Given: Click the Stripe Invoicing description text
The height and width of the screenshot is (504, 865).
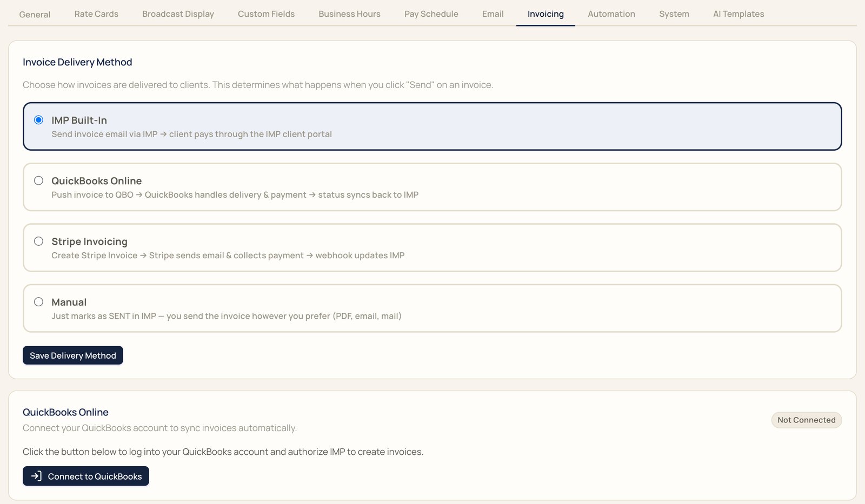Looking at the screenshot, I should point(228,256).
